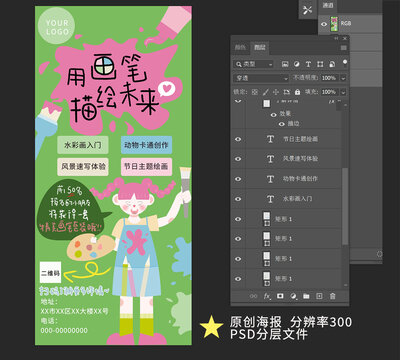Collapse the group chevron below lock row
Viewport: 400px width, 360px height.
point(238,101)
